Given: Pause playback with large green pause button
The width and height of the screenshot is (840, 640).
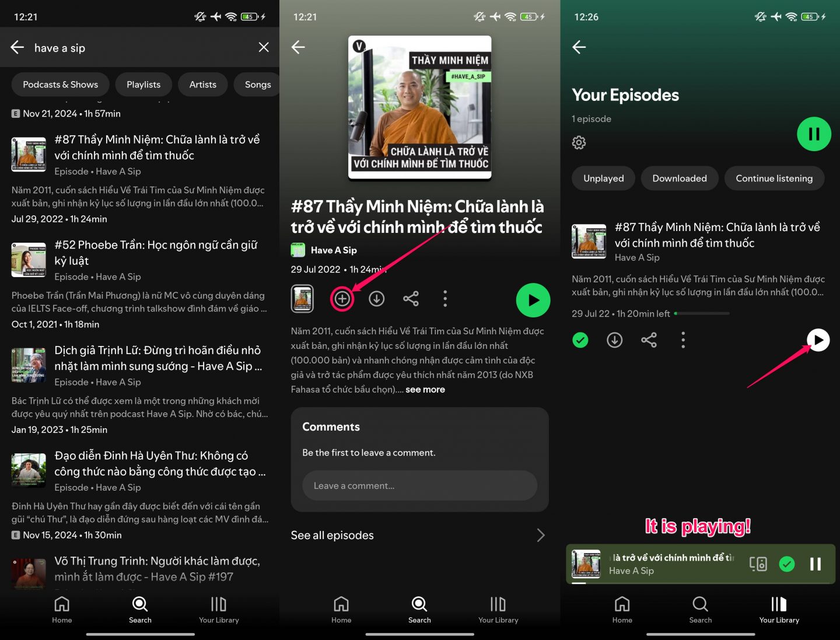Looking at the screenshot, I should [x=814, y=134].
